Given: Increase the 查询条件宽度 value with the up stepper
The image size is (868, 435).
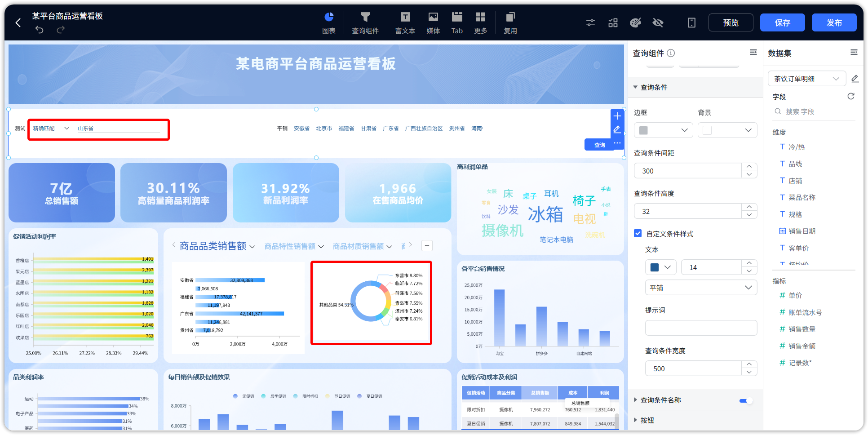Looking at the screenshot, I should tap(749, 364).
